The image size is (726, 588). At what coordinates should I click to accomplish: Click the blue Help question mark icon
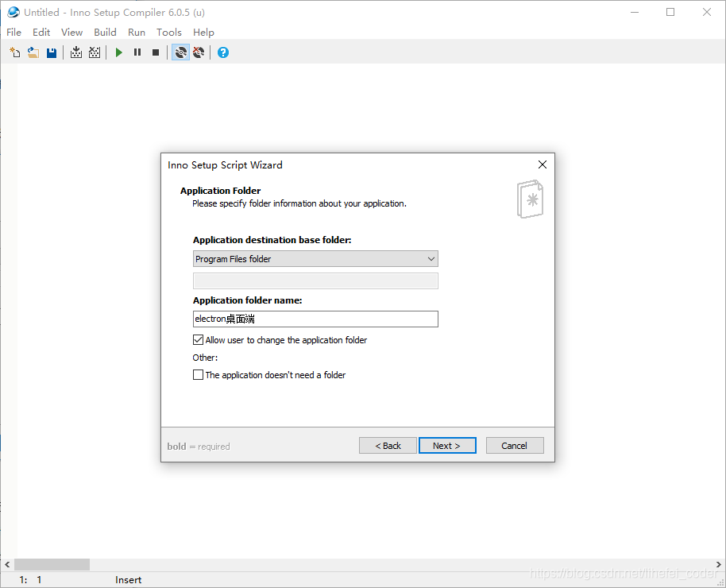click(223, 52)
